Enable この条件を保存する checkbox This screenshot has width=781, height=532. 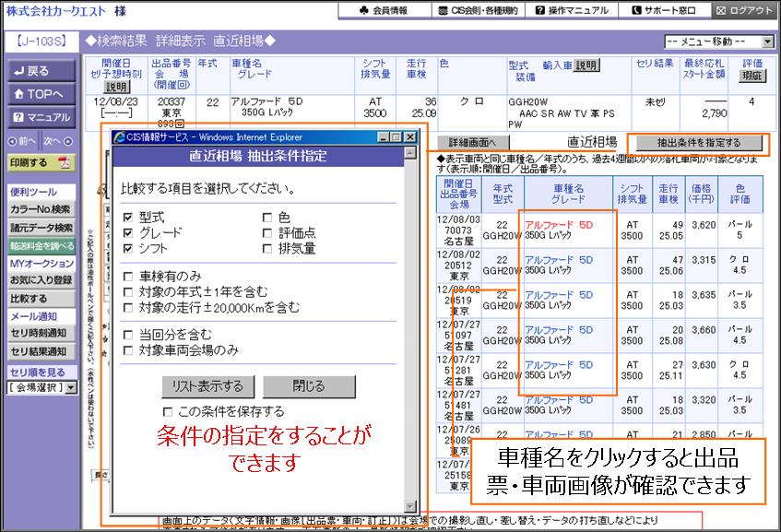click(x=168, y=412)
